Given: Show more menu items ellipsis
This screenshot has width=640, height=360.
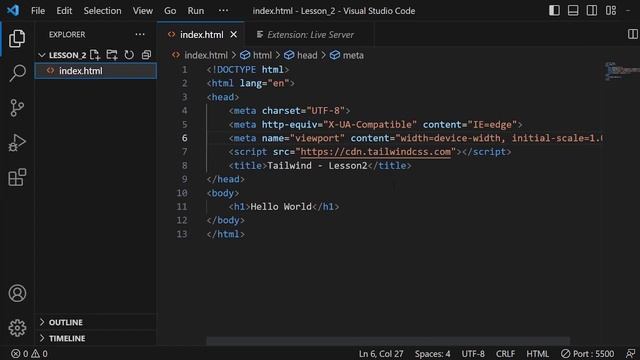Looking at the screenshot, I should click(x=223, y=11).
